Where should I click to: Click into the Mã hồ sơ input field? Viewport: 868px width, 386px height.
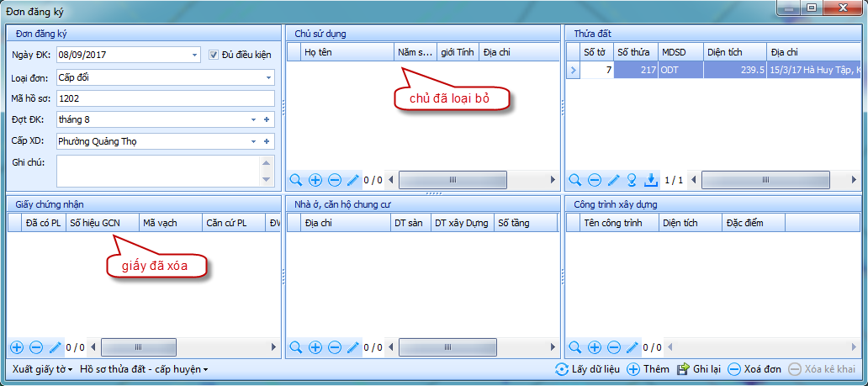click(165, 98)
